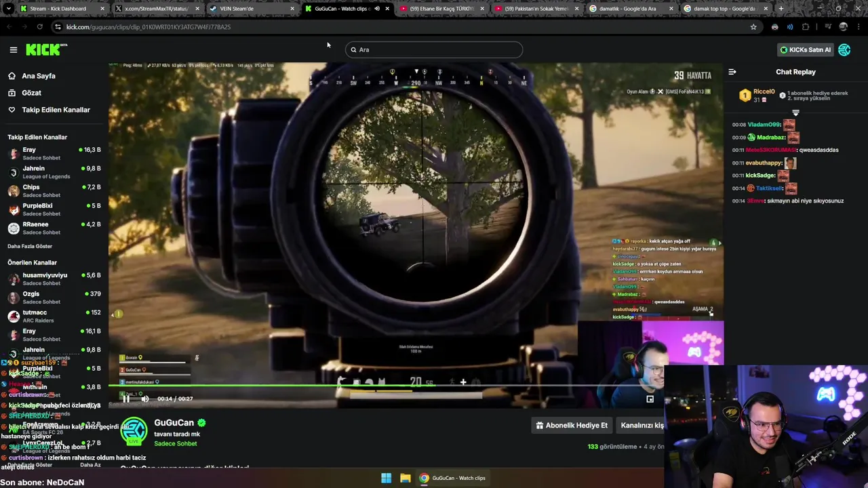Expand Daha Fazla Göster in followed channels
Viewport: 868px width, 488px height.
(x=30, y=246)
